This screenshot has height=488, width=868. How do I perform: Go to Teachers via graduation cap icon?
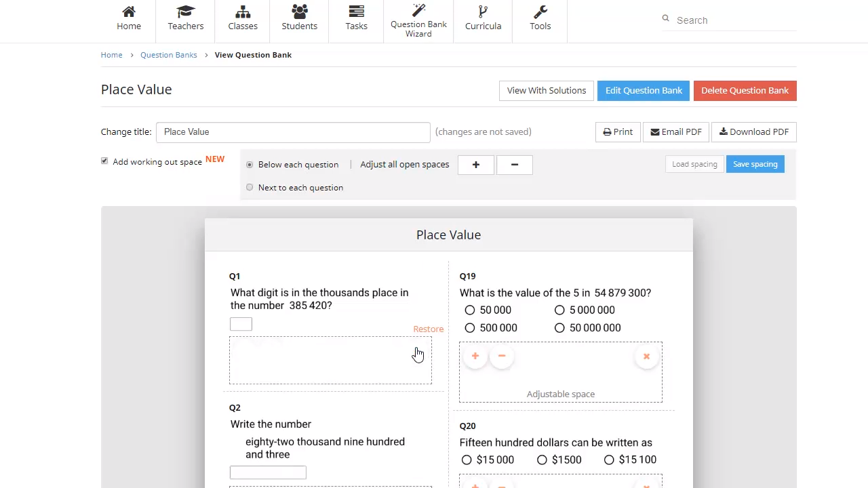coord(185,12)
